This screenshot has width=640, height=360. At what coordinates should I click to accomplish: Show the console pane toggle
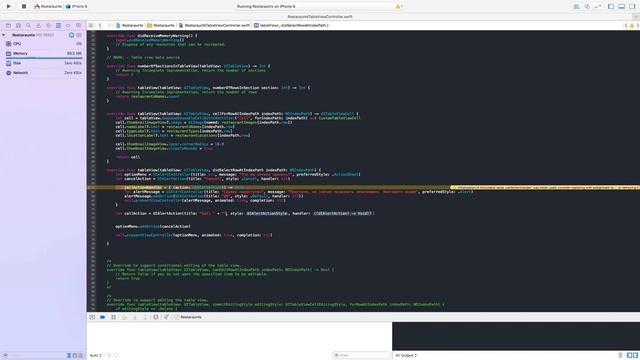coord(635,356)
